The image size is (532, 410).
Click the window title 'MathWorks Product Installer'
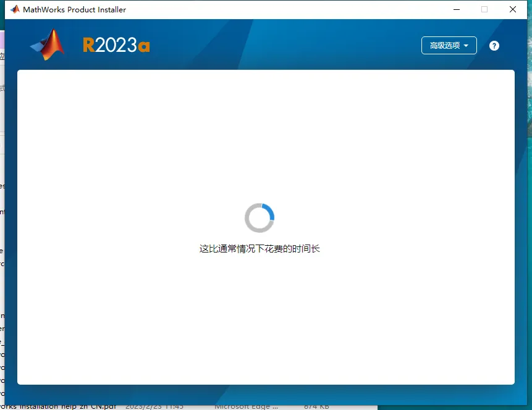click(74, 9)
